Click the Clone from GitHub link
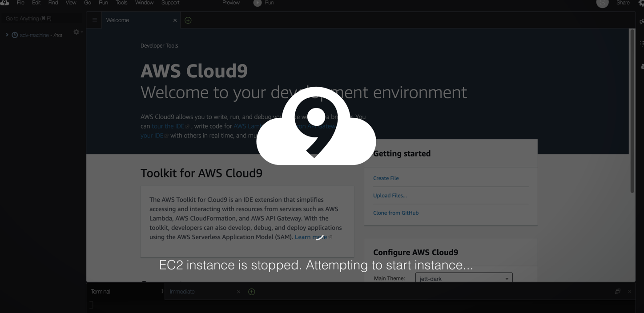The height and width of the screenshot is (313, 644). pyautogui.click(x=396, y=213)
